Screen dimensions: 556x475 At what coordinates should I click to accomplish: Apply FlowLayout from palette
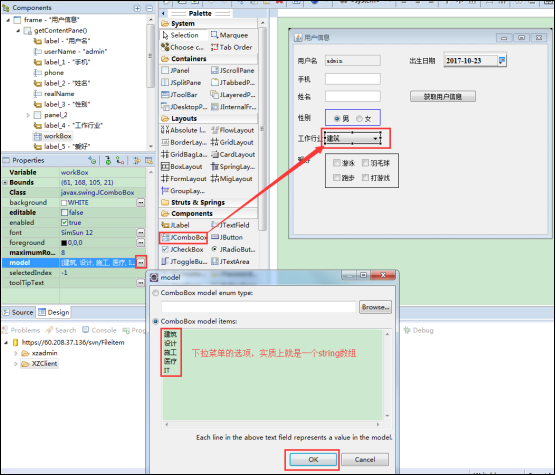click(232, 130)
